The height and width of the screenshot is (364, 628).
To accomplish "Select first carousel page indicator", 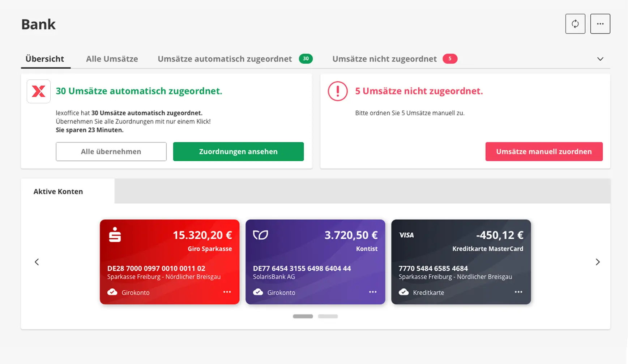I will point(303,316).
